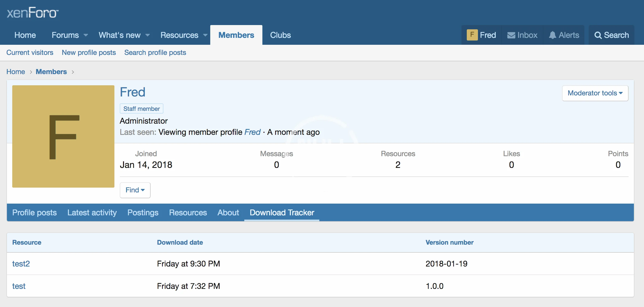Open the Clubs navigation item
Image resolution: width=644 pixels, height=307 pixels.
coord(280,35)
